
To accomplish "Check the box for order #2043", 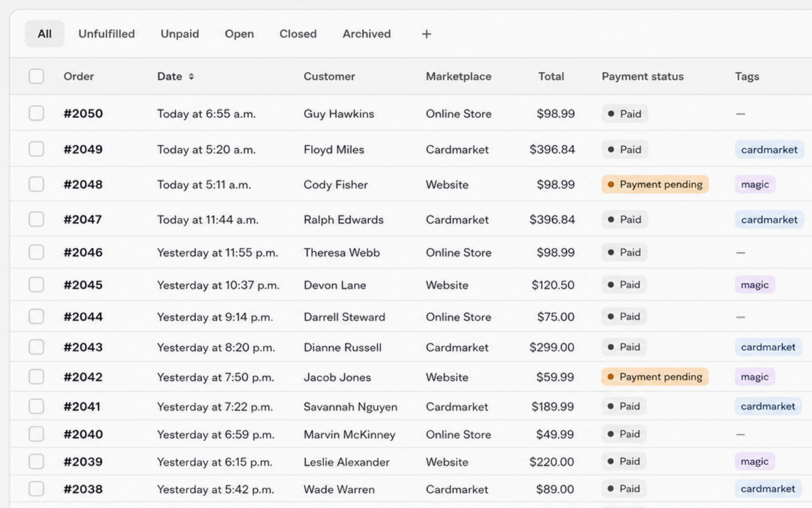I will coord(36,347).
